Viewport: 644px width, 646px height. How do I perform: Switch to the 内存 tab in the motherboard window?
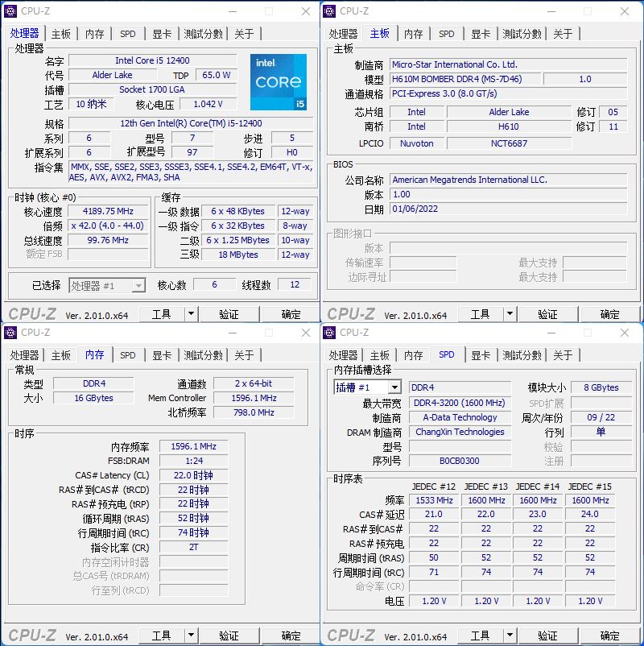tap(413, 33)
